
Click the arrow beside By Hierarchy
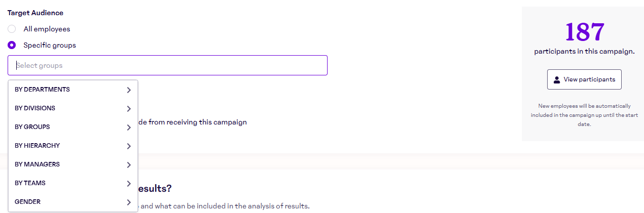[129, 146]
